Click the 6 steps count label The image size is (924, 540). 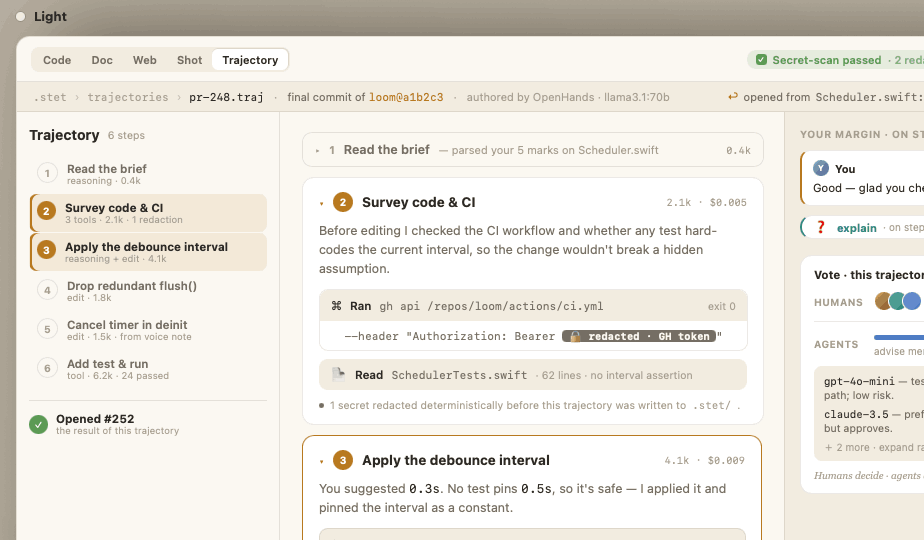click(x=126, y=136)
